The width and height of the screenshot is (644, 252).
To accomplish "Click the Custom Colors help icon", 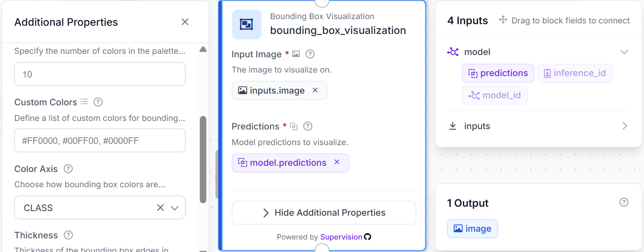I will coord(98,102).
